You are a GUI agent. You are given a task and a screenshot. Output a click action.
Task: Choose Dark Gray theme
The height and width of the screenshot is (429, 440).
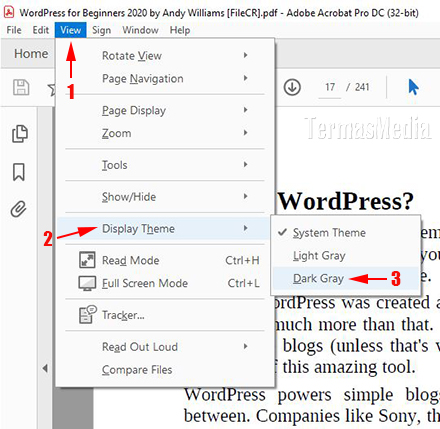click(346, 278)
